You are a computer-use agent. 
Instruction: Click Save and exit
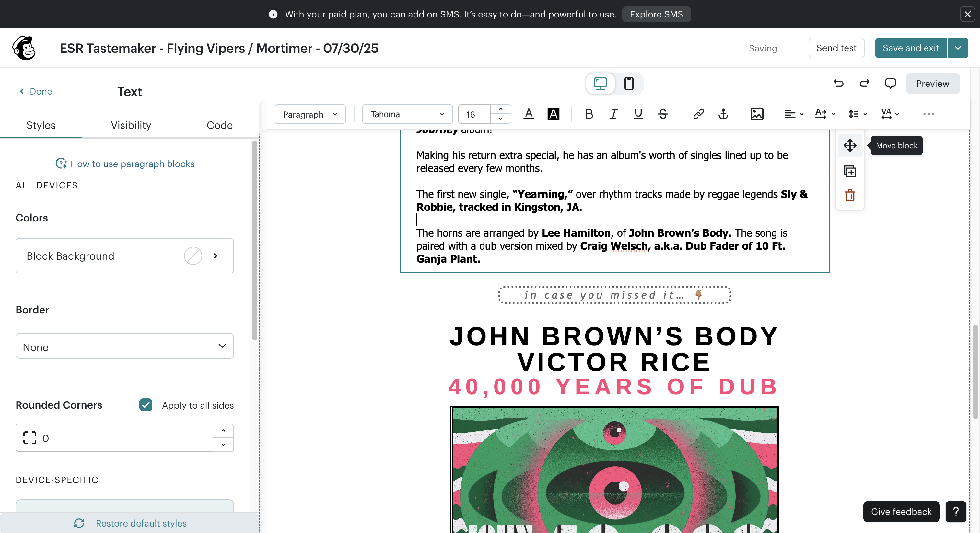coord(911,48)
